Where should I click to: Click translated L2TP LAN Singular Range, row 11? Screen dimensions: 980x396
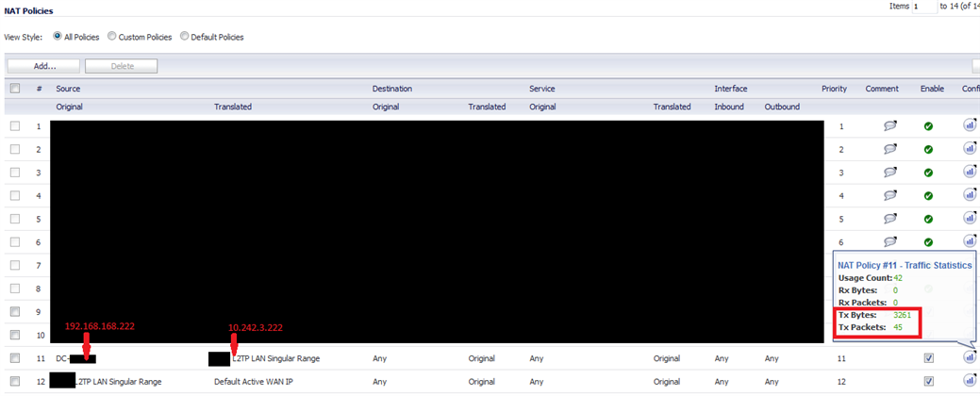coord(276,358)
